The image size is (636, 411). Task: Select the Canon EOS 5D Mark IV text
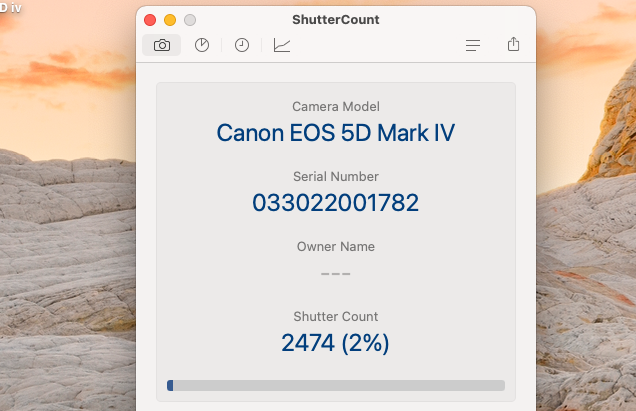click(x=335, y=133)
